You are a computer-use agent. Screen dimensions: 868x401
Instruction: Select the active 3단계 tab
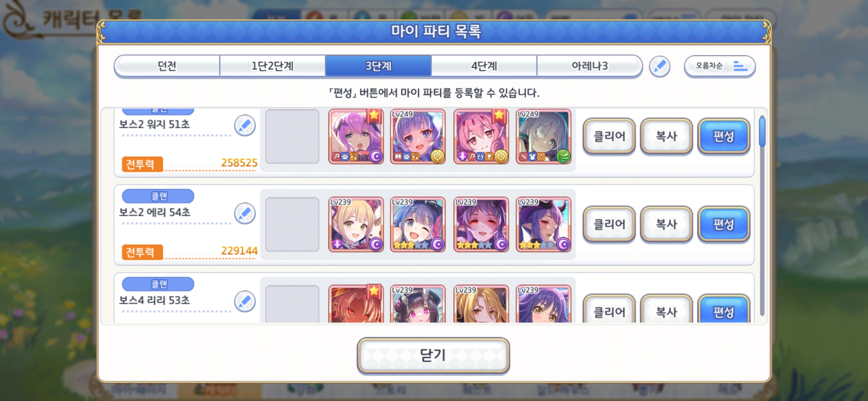(378, 66)
